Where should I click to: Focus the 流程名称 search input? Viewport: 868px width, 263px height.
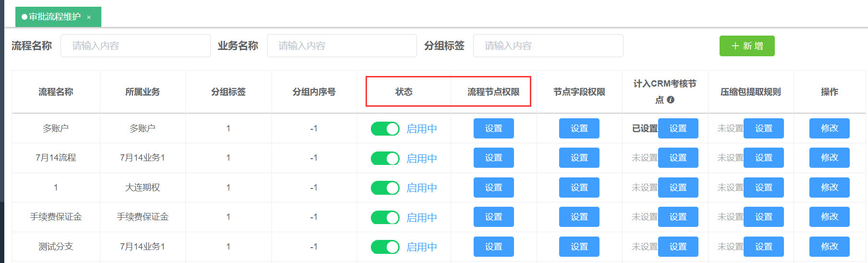tap(135, 46)
